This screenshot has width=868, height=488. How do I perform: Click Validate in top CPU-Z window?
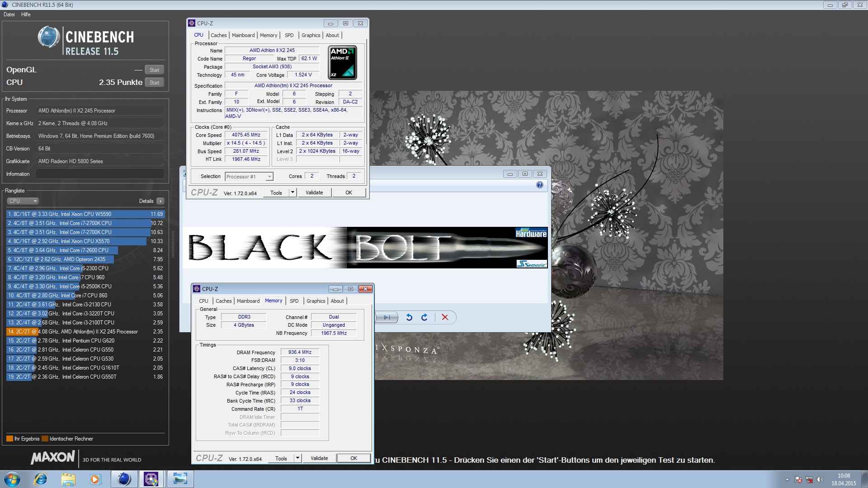pyautogui.click(x=314, y=192)
